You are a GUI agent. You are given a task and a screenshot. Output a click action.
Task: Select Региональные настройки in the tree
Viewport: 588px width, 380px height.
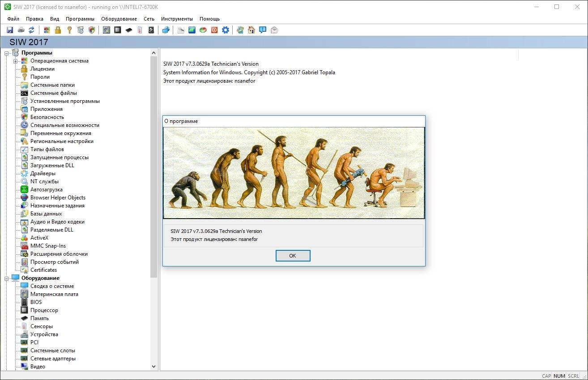coord(62,141)
